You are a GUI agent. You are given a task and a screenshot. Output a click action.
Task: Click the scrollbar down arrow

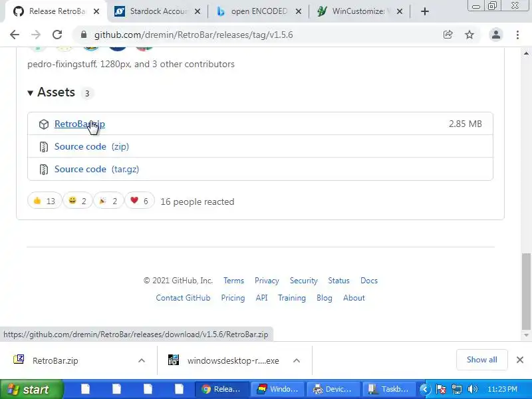526,335
